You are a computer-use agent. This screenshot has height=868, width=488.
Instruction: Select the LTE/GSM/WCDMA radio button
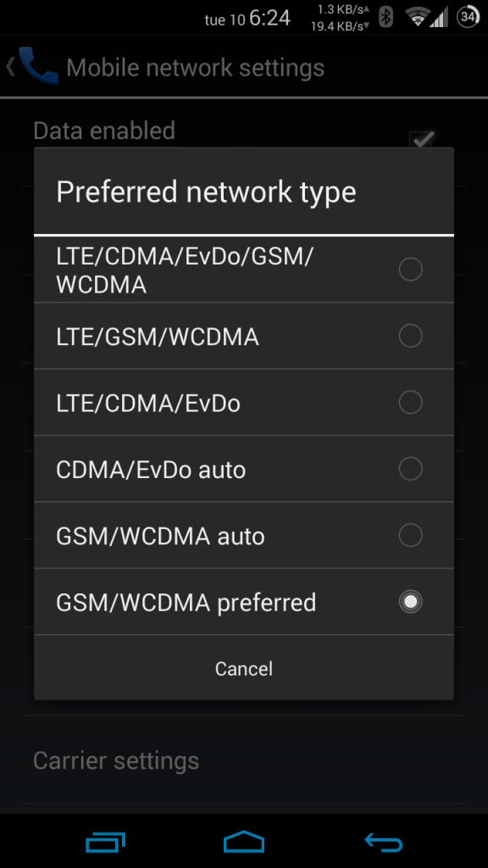[411, 336]
